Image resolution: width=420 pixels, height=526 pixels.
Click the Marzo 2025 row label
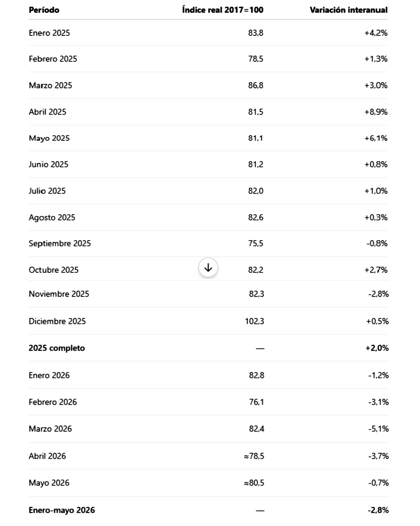click(50, 85)
